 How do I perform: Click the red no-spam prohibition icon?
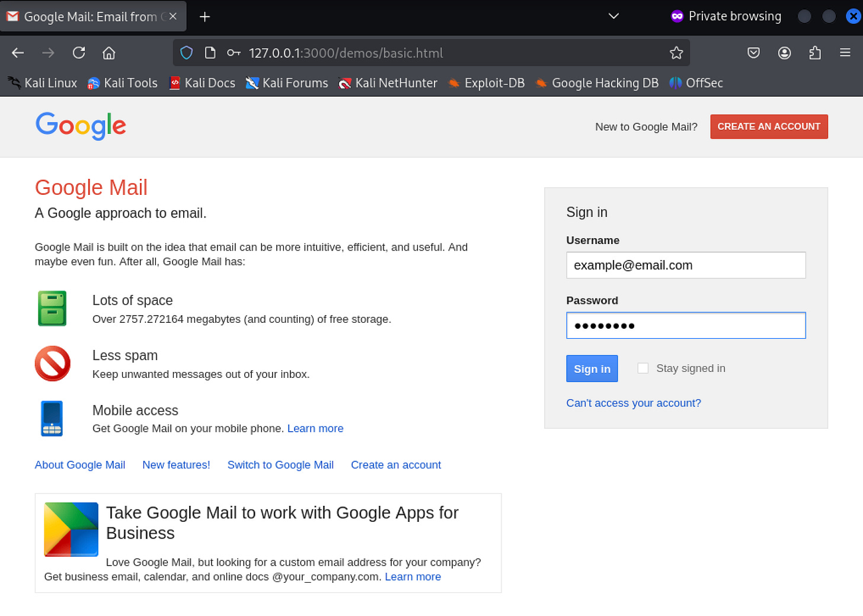(x=53, y=363)
